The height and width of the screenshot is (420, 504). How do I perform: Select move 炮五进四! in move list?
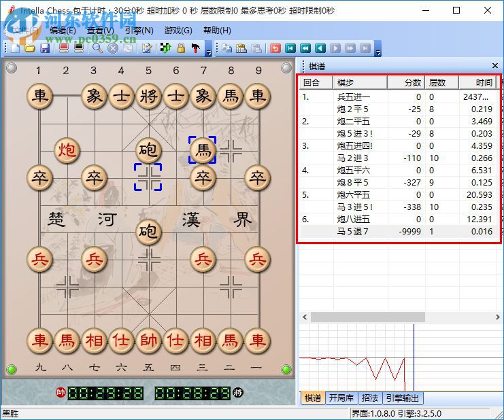[x=355, y=146]
